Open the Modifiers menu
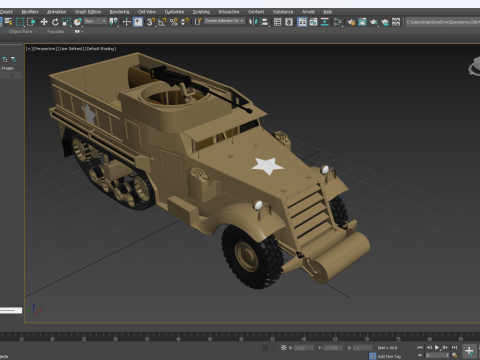 pos(30,12)
